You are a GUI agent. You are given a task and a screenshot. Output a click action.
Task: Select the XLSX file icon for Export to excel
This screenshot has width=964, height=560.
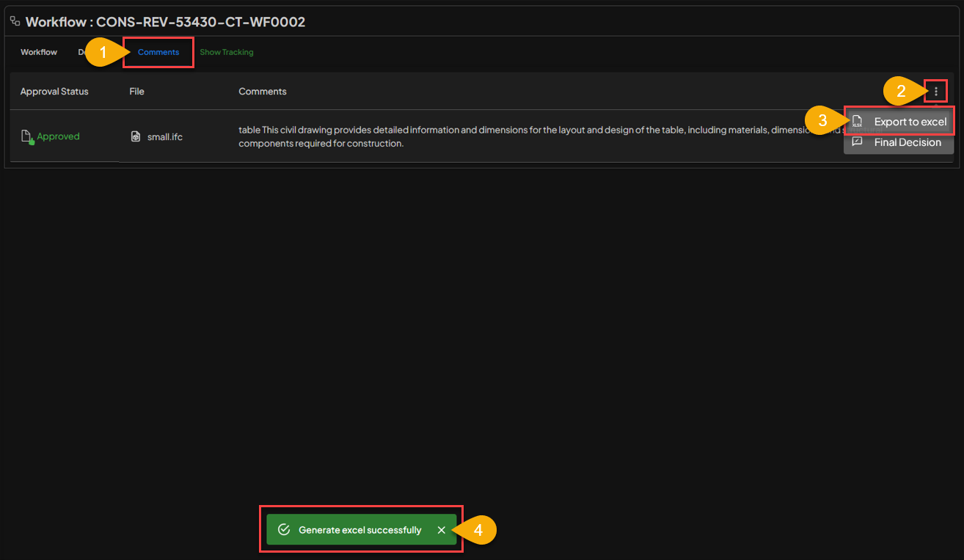(x=856, y=121)
